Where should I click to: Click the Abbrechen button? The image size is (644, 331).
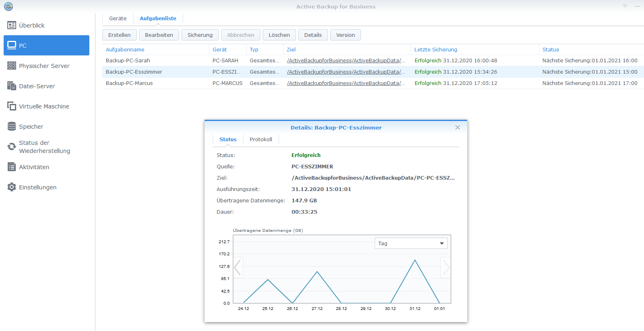pos(241,35)
